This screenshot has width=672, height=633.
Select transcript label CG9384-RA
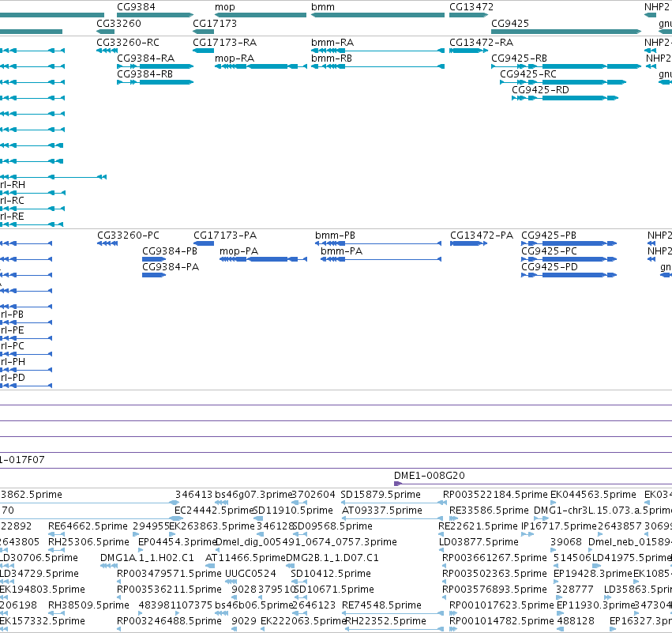pyautogui.click(x=146, y=58)
